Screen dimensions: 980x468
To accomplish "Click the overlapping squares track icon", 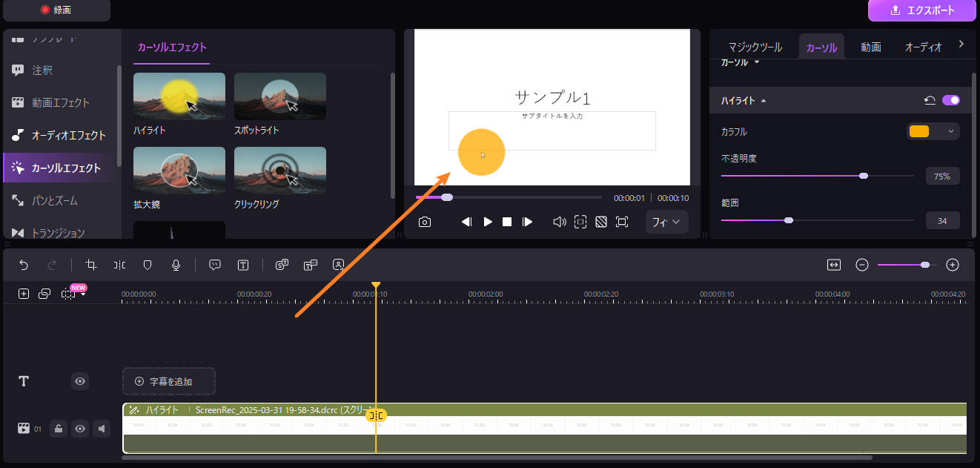I will click(x=44, y=294).
